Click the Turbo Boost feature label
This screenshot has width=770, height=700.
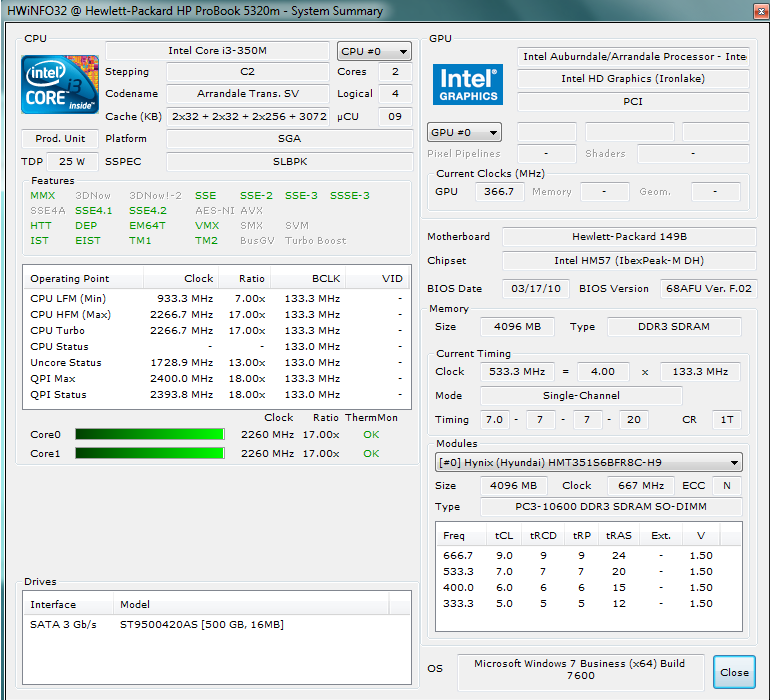(316, 241)
